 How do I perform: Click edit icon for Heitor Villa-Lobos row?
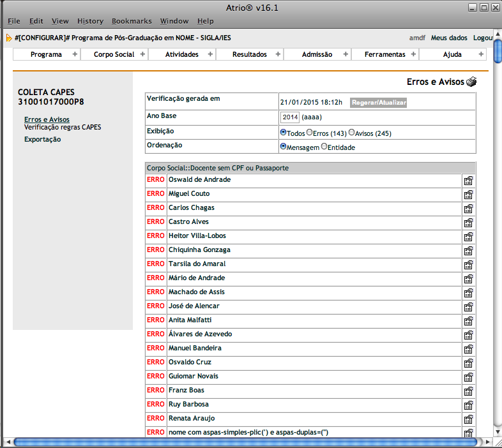(468, 237)
